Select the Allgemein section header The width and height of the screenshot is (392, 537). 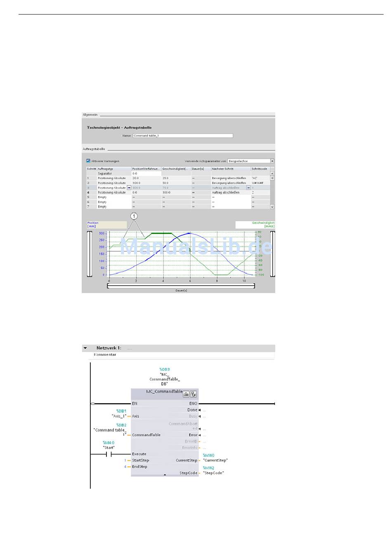[x=90, y=115]
